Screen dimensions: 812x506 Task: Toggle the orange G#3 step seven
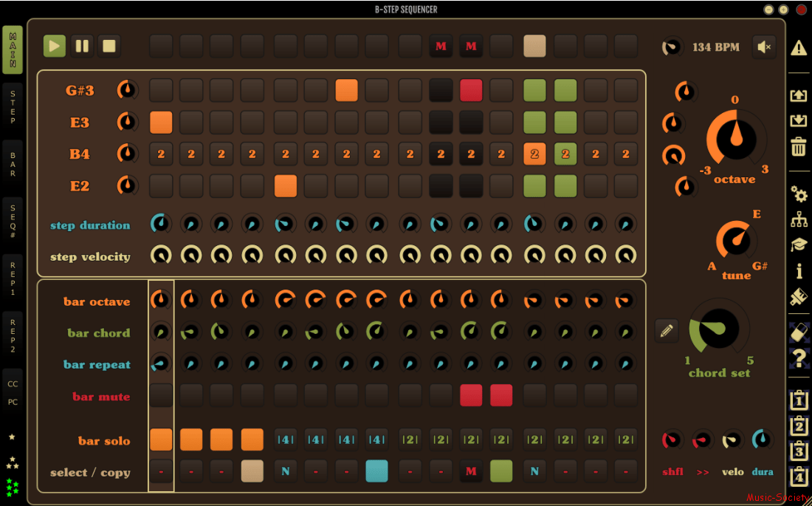346,90
